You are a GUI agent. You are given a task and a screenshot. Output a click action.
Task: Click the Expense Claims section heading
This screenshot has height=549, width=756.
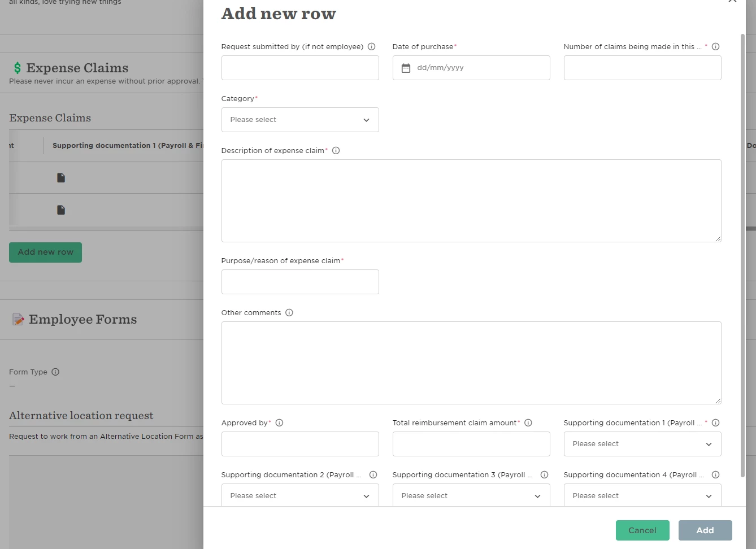(77, 68)
